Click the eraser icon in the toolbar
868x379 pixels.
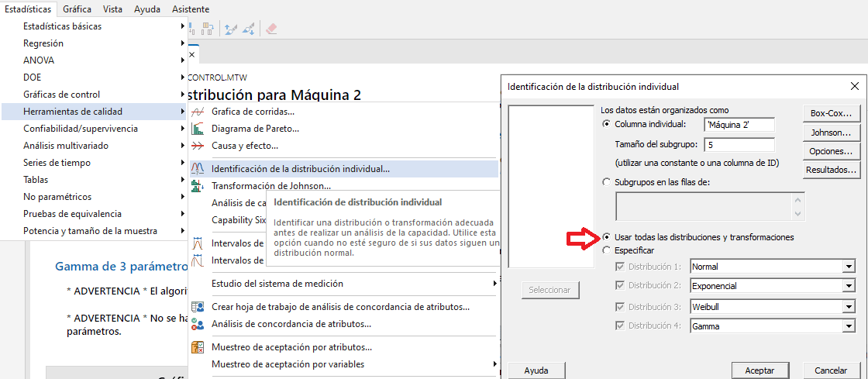270,29
